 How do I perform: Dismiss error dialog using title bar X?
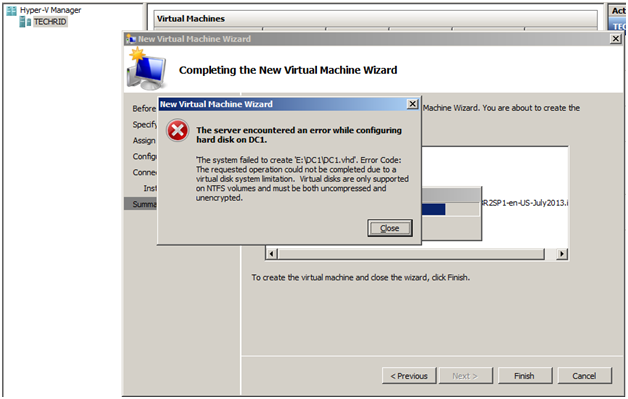[x=412, y=104]
